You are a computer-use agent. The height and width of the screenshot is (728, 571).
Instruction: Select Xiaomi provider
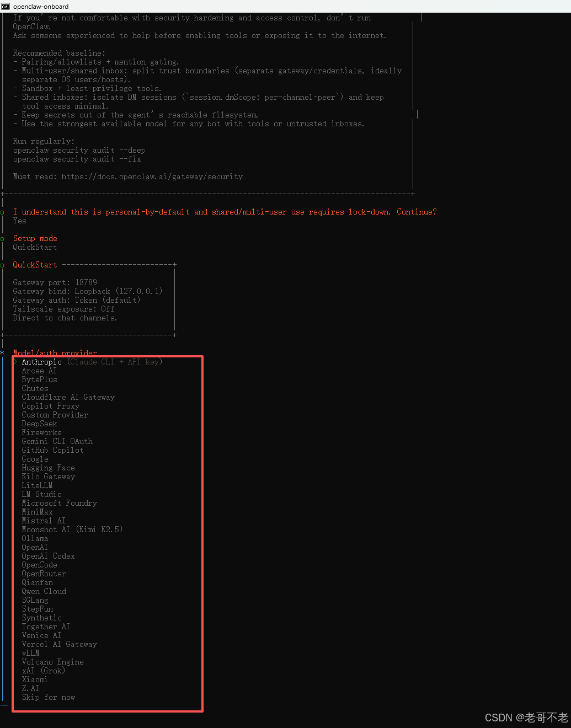click(35, 679)
